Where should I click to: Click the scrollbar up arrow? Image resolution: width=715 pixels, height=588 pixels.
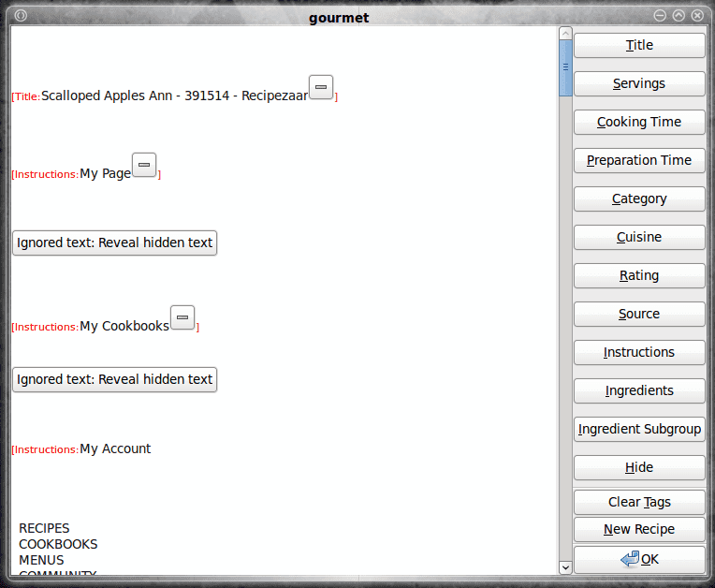pos(565,34)
